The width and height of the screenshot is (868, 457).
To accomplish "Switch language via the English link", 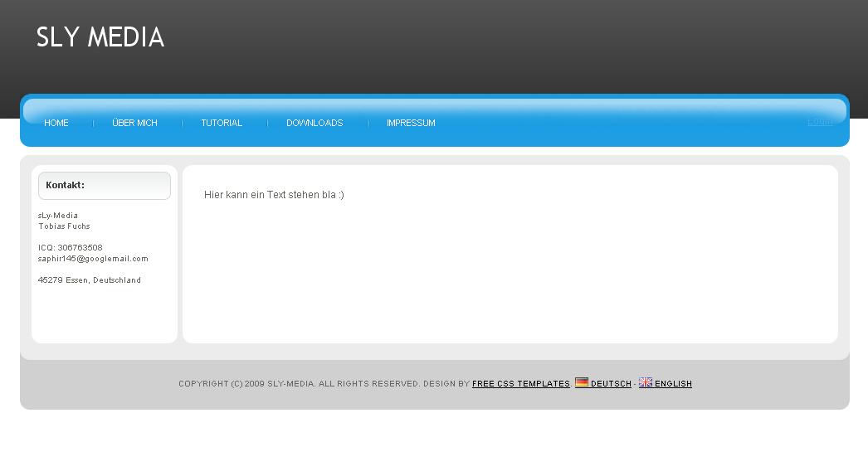I will click(673, 384).
